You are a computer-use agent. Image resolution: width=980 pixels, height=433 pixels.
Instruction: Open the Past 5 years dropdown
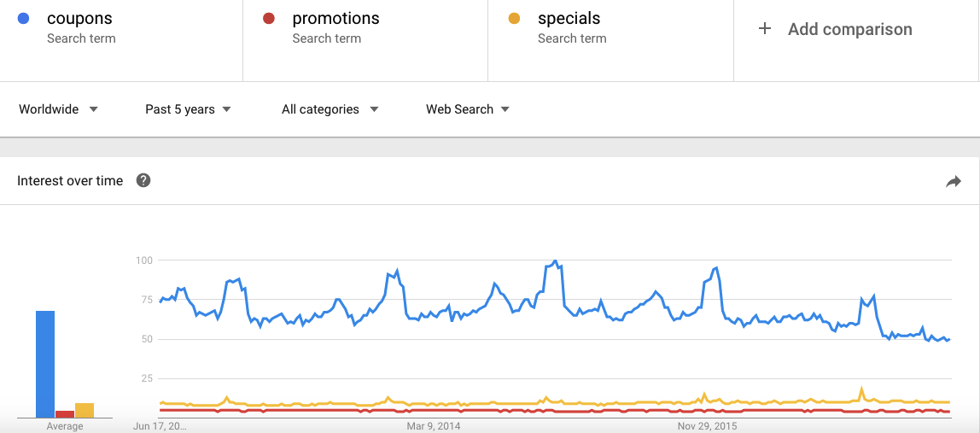click(x=188, y=109)
